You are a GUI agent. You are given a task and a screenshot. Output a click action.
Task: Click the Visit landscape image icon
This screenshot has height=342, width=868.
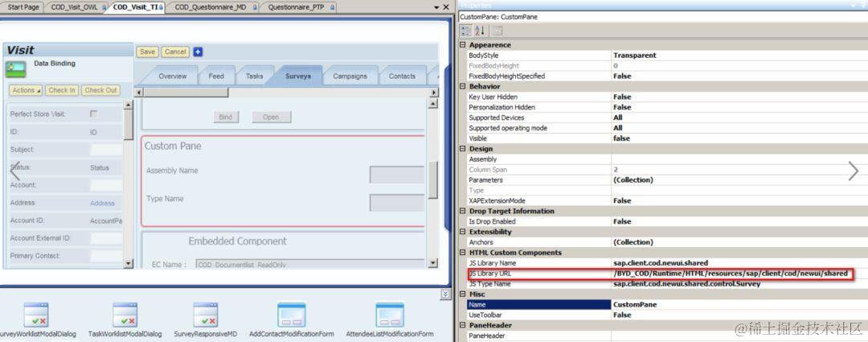click(x=16, y=70)
